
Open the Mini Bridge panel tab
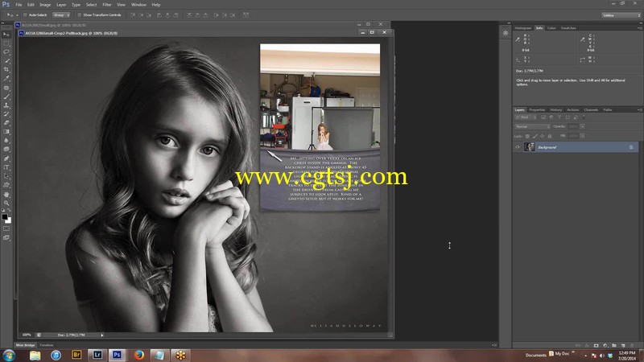coord(26,345)
